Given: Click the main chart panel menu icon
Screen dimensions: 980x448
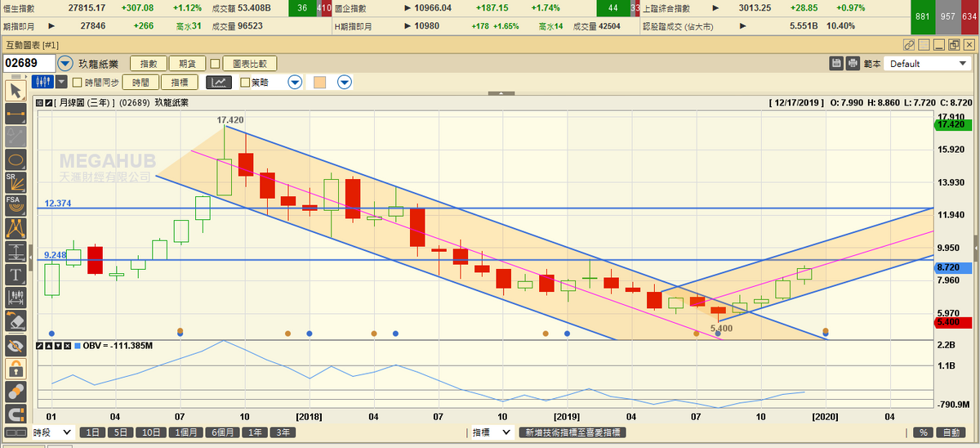Looking at the screenshot, I should coord(39,103).
